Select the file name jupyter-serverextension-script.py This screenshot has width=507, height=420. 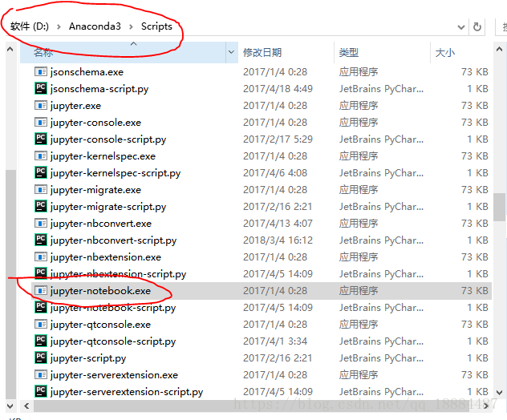pos(127,392)
